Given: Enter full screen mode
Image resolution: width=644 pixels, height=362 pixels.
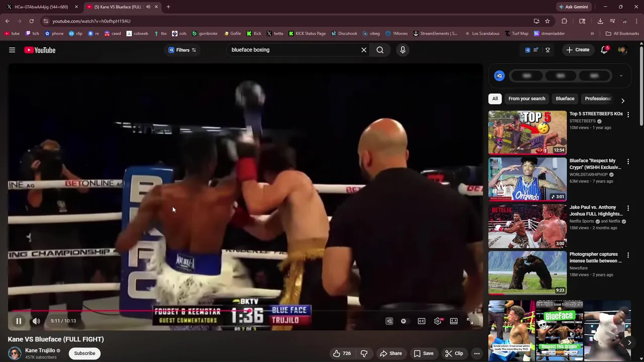Looking at the screenshot, I should (470, 321).
